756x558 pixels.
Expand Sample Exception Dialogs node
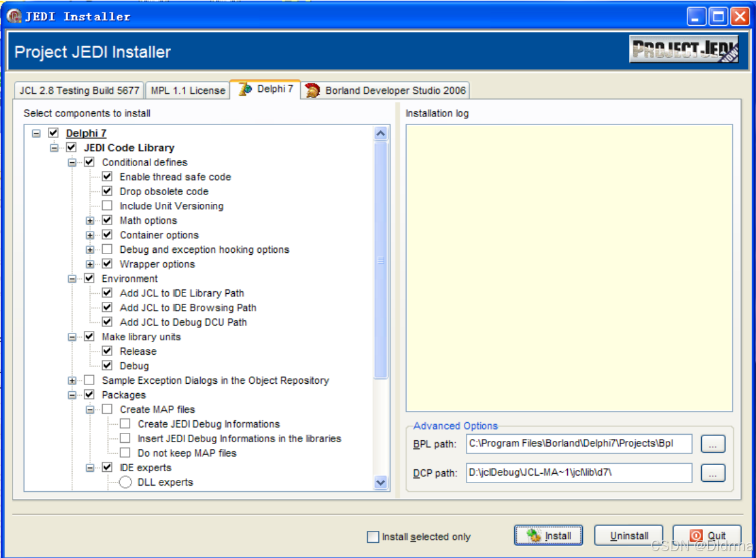point(72,381)
